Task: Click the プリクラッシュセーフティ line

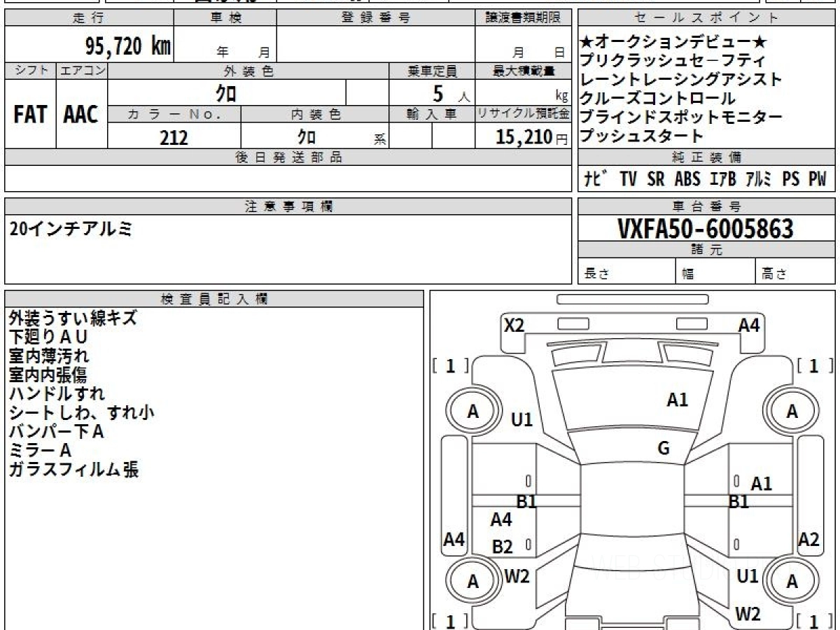Action: pos(673,61)
